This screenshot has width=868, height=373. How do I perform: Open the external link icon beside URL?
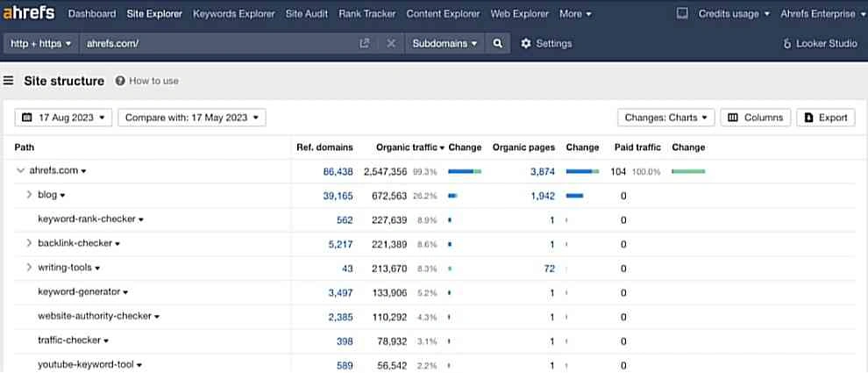pyautogui.click(x=364, y=43)
